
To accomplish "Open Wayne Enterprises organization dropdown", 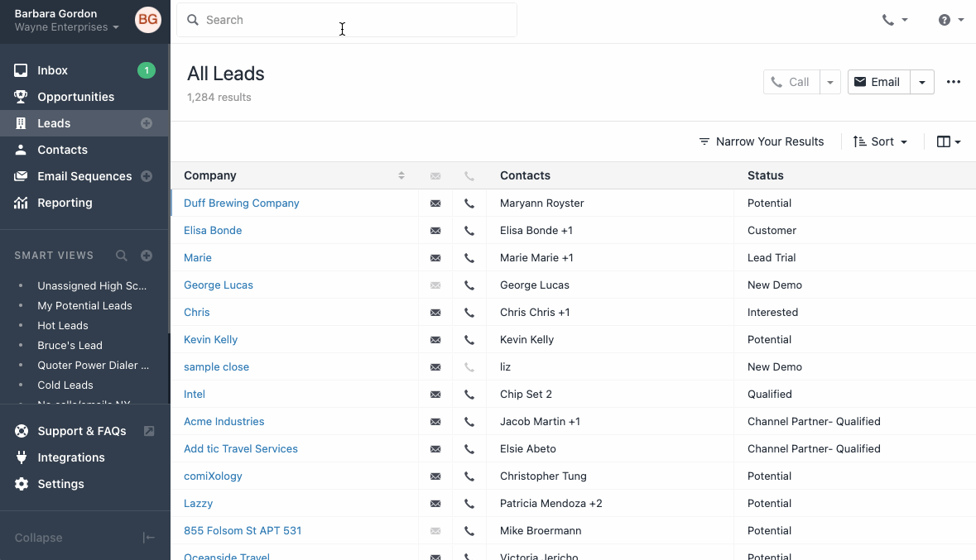I will point(66,27).
